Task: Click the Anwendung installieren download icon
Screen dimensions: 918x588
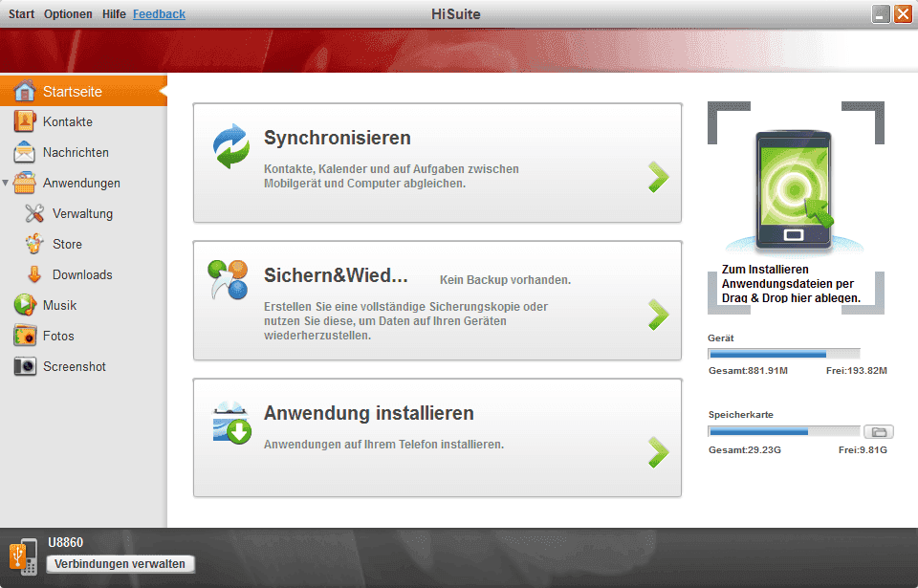Action: pyautogui.click(x=231, y=423)
